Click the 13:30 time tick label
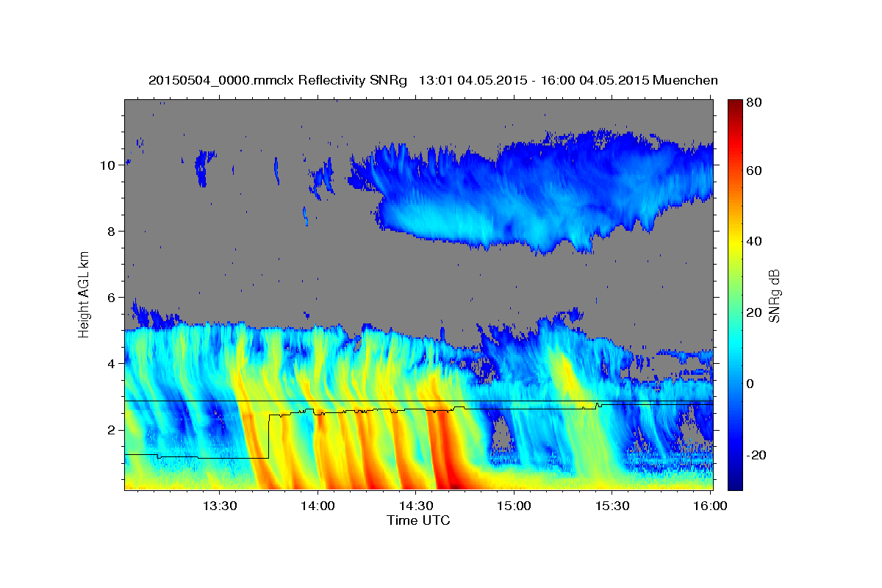 [x=219, y=506]
